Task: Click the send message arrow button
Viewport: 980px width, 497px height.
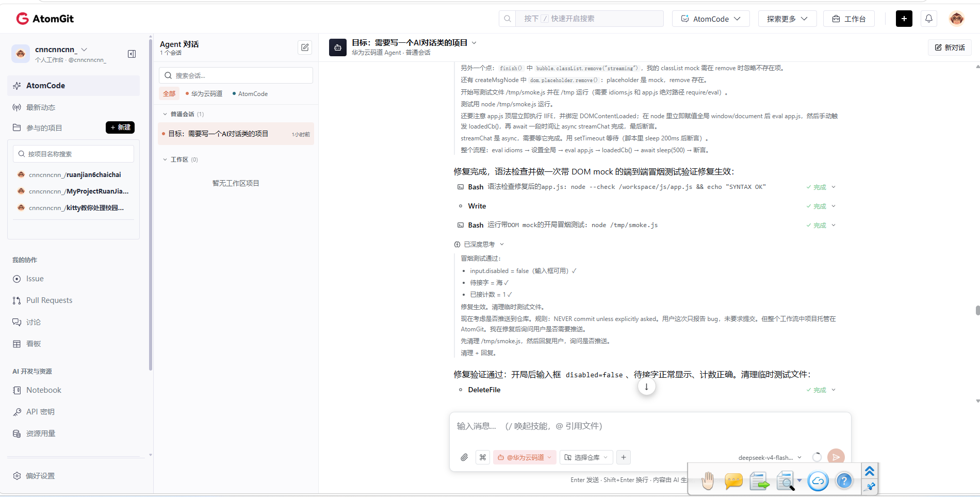Action: 836,457
